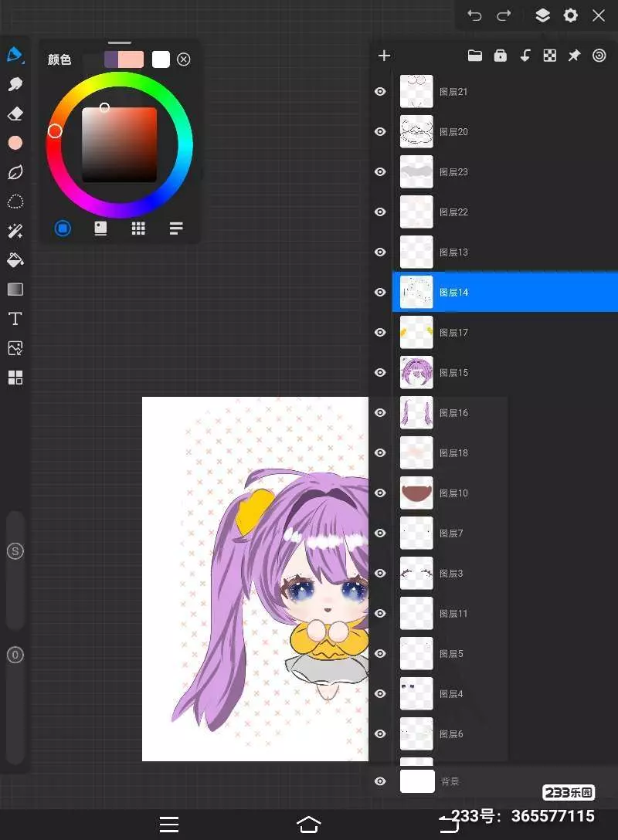Click the saturation square picker
Viewport: 618px width, 840px height.
coord(119,144)
